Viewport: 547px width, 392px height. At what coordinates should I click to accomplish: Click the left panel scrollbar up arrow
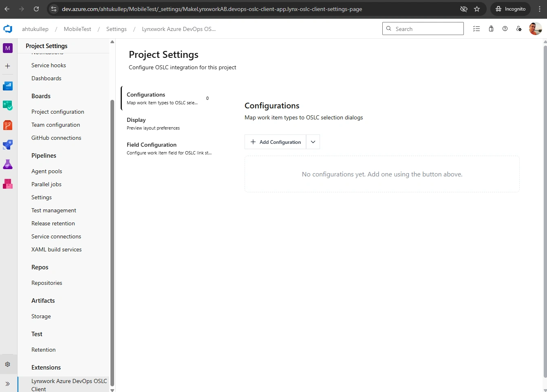[112, 42]
